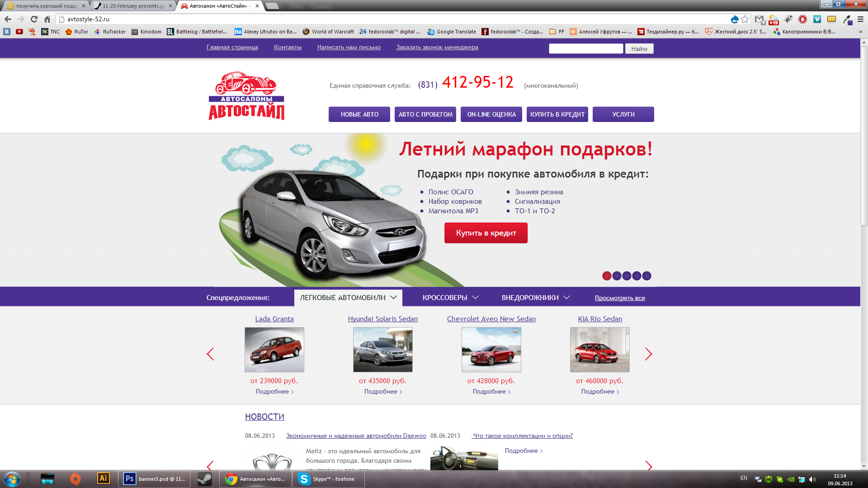Reload the current page

coord(34,19)
